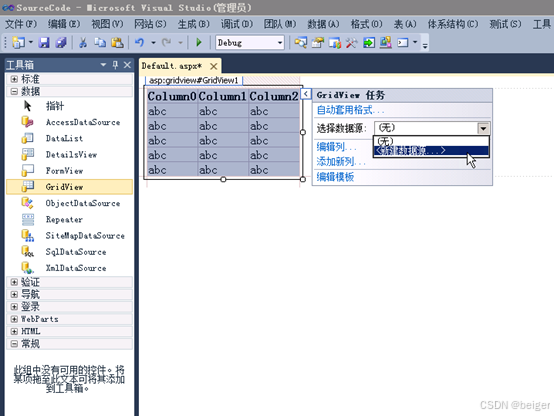The width and height of the screenshot is (554, 416).
Task: Open the Properties Window toolbar icon
Action: (x=318, y=43)
